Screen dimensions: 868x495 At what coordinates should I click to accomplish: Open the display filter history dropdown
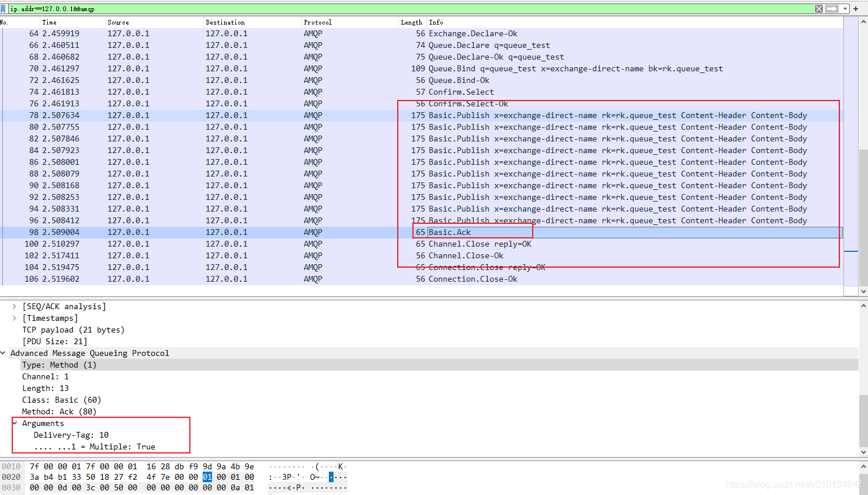(x=845, y=9)
